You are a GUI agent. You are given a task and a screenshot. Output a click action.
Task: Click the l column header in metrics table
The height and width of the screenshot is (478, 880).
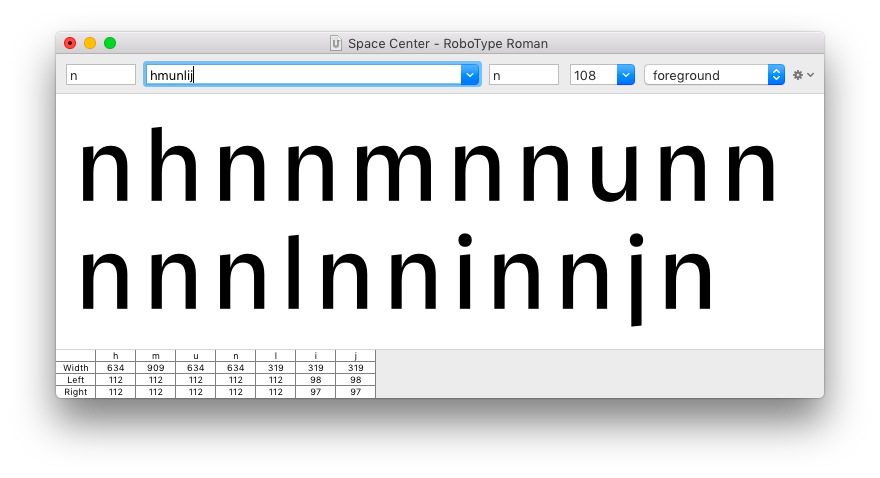[276, 356]
